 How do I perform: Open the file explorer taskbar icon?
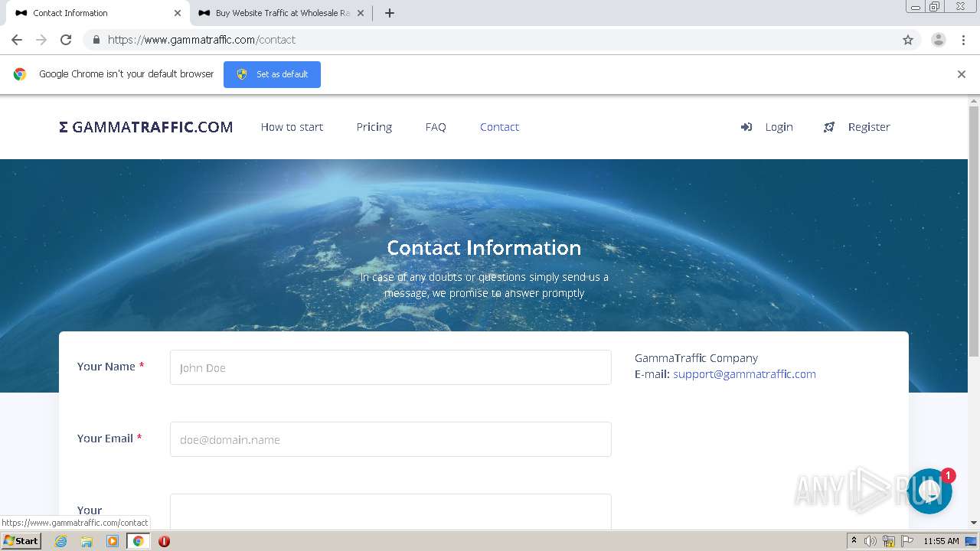pyautogui.click(x=87, y=541)
